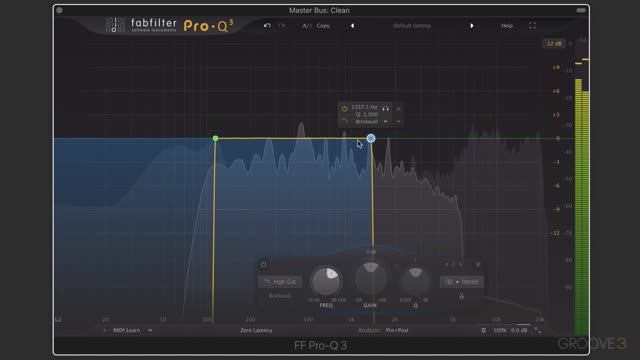Click the filter shape icon in band tooltip

(x=345, y=122)
